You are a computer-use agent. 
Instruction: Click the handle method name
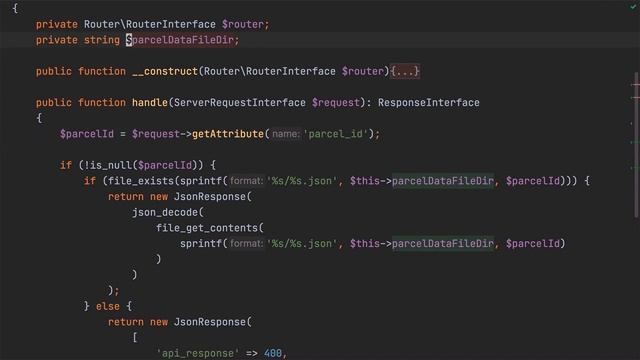(150, 103)
